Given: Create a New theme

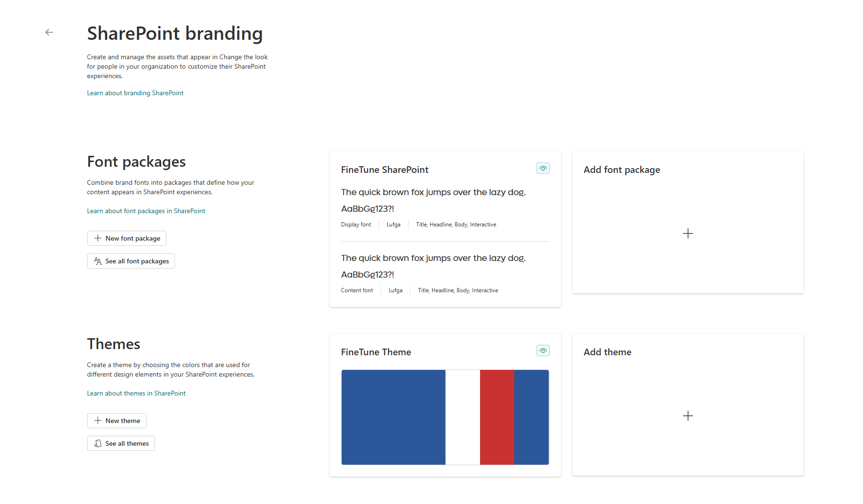Looking at the screenshot, I should pos(117,421).
